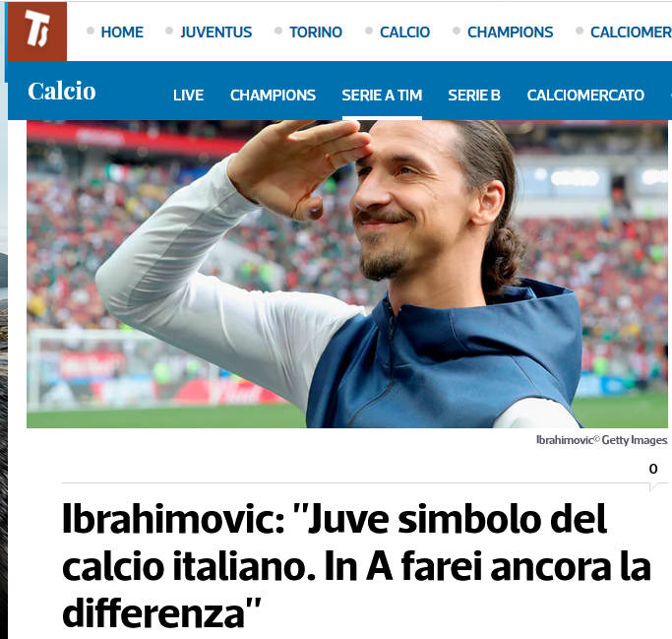Screen dimensions: 672x639
Task: Open the top CHAMPIONS menu item
Action: click(x=510, y=32)
